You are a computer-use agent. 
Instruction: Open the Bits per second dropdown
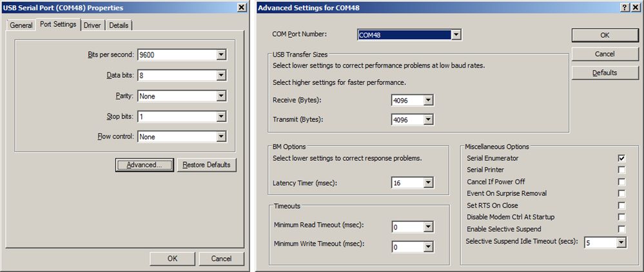point(221,55)
